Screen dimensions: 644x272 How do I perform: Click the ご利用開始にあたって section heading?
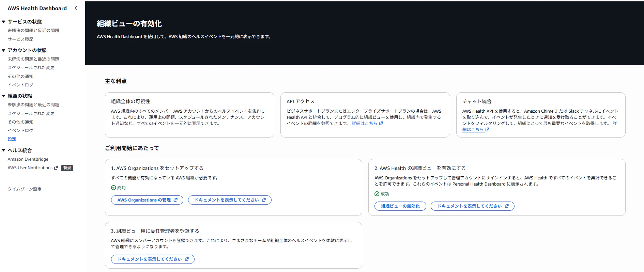pyautogui.click(x=132, y=148)
